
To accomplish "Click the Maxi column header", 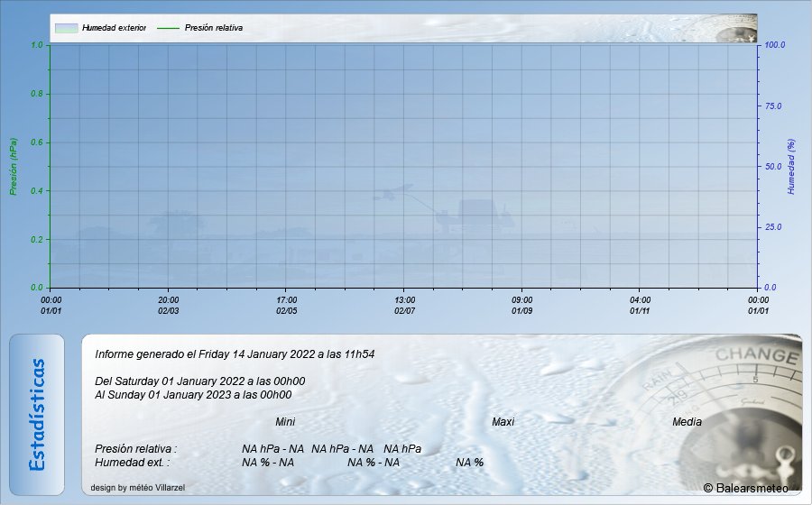I will pos(503,422).
